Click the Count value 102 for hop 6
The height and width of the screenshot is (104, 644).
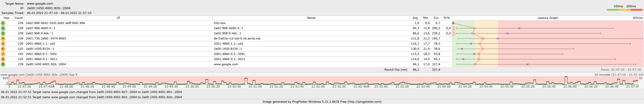click(20, 49)
